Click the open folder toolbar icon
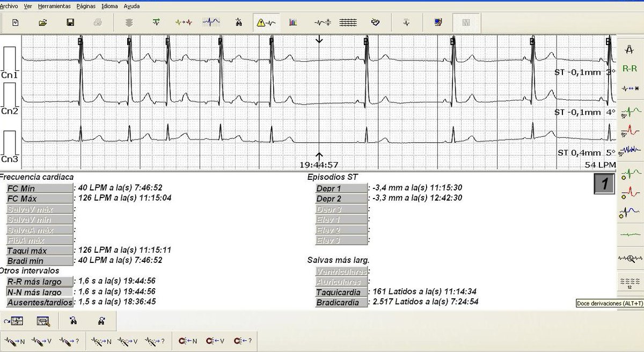The image size is (644, 352). [x=43, y=23]
